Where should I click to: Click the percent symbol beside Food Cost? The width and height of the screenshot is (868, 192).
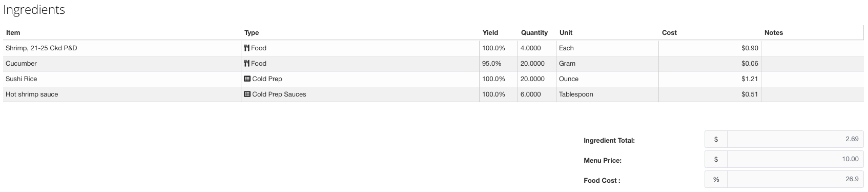tap(716, 180)
